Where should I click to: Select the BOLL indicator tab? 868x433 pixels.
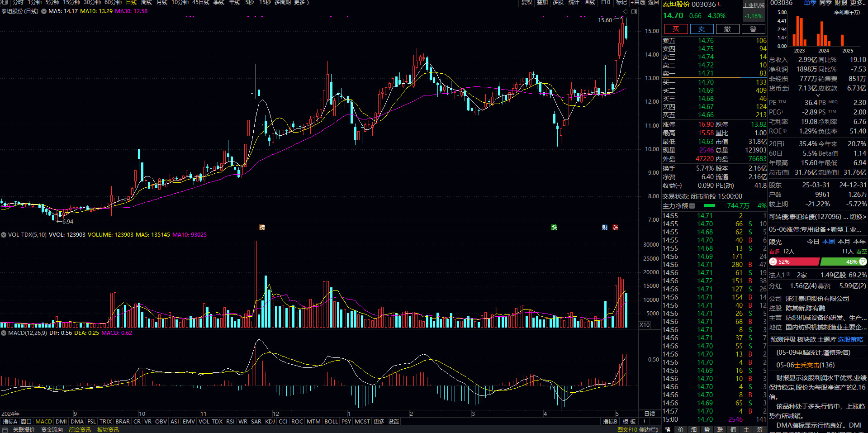331,421
